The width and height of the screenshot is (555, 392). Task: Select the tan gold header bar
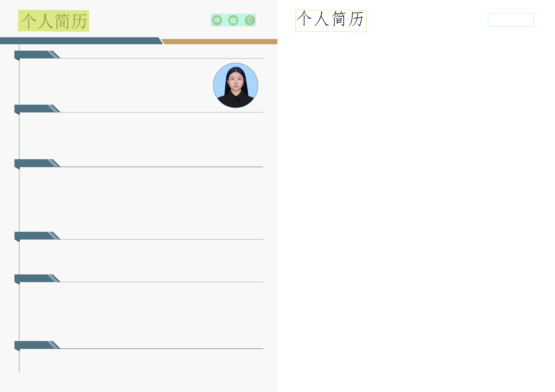220,41
